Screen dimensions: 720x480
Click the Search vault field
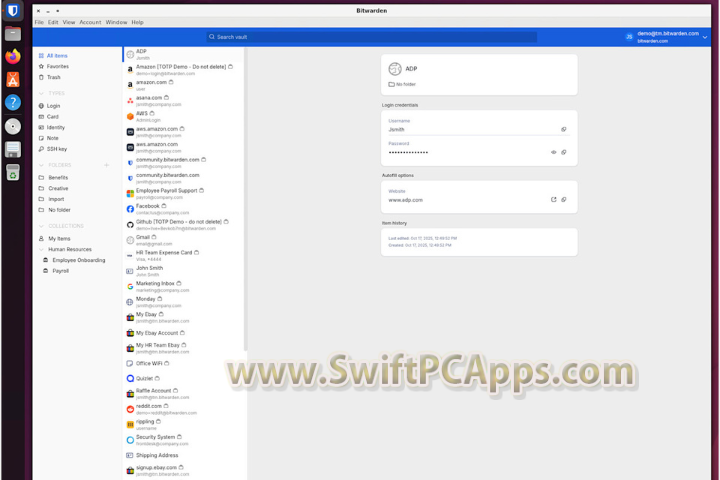point(371,37)
